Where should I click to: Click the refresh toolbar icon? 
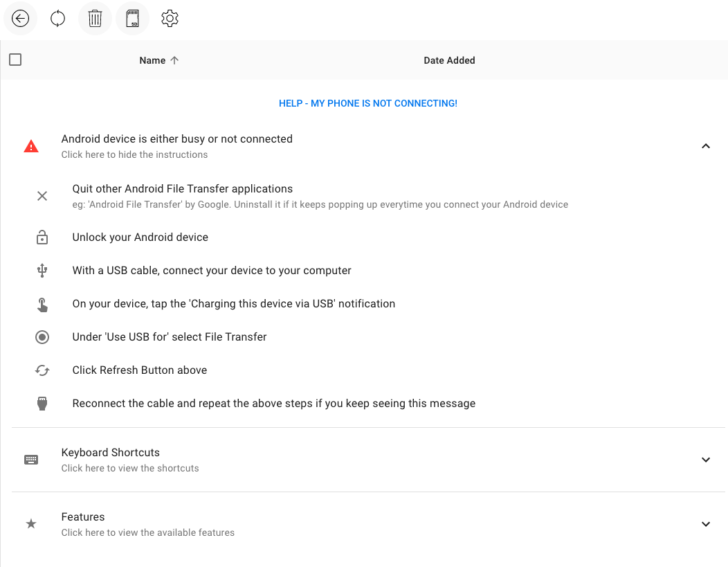pyautogui.click(x=57, y=19)
